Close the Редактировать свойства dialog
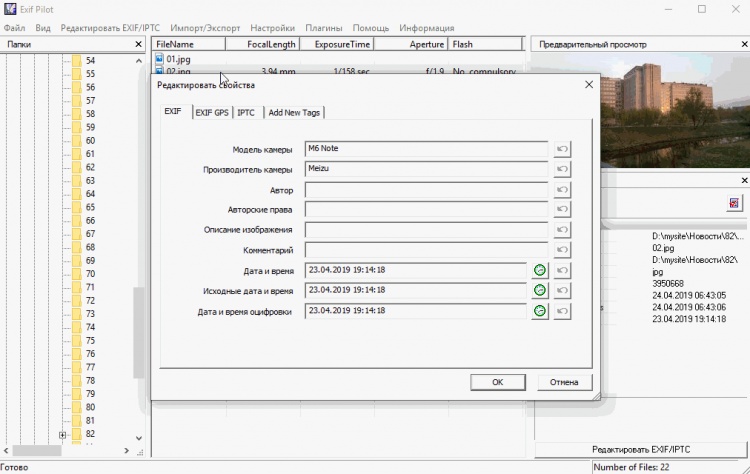Viewport: 750px width, 474px height. (589, 85)
